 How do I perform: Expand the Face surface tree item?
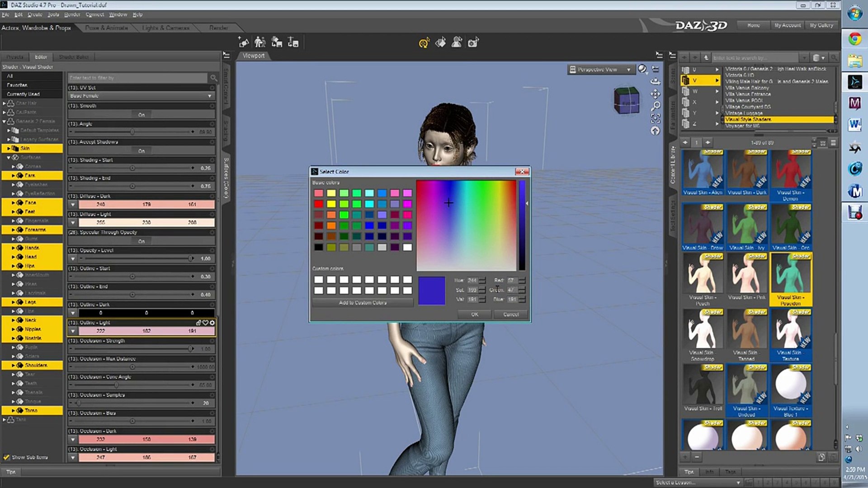tap(14, 202)
